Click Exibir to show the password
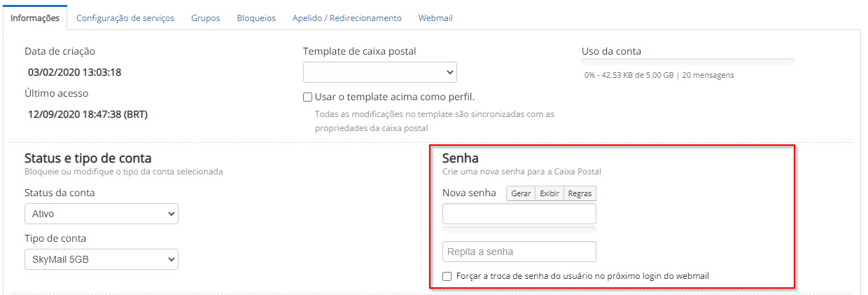Screen dimensions: 868x295 (549, 193)
